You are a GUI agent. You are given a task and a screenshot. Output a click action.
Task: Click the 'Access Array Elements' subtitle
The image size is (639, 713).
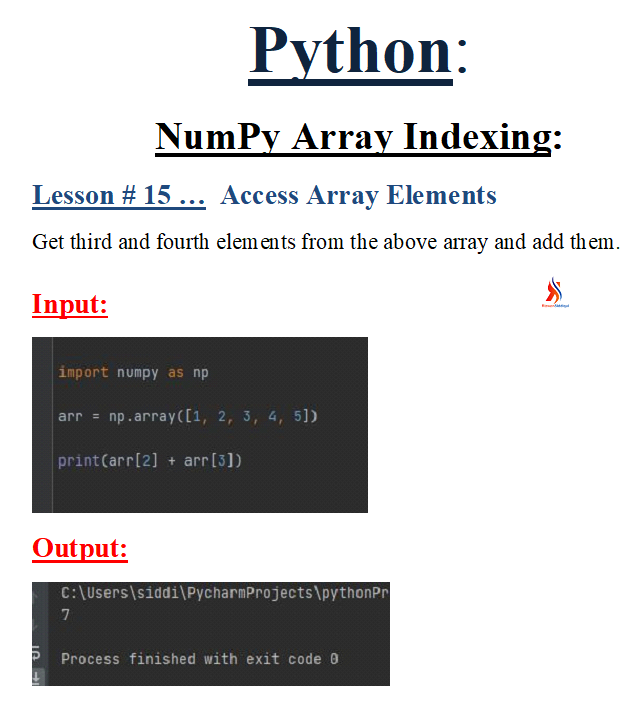click(x=358, y=196)
